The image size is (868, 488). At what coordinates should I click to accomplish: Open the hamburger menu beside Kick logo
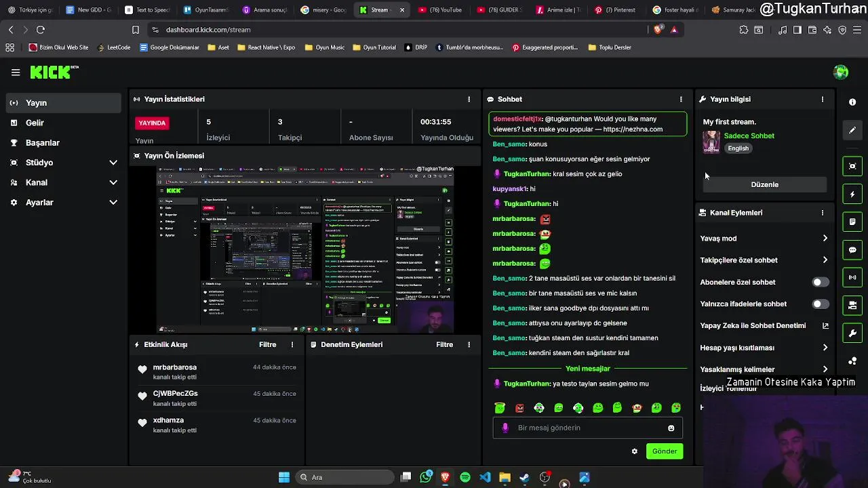click(16, 73)
